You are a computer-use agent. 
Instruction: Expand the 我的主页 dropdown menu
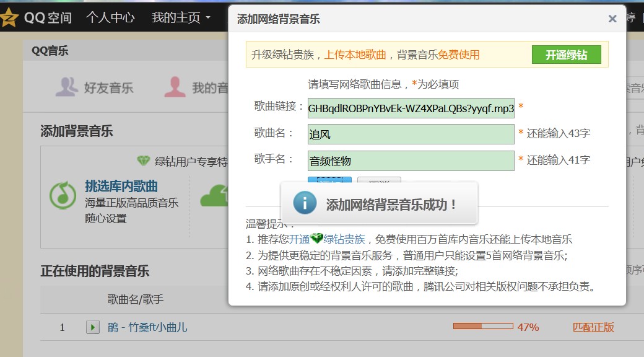tap(181, 17)
